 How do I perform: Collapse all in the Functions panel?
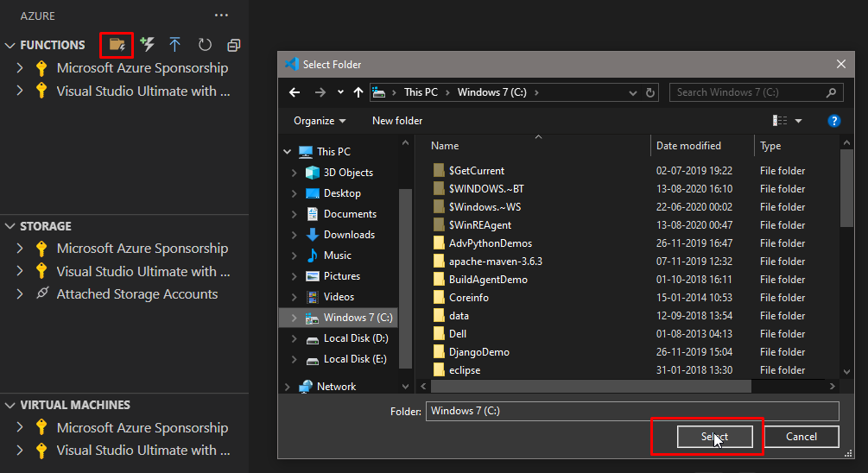233,46
